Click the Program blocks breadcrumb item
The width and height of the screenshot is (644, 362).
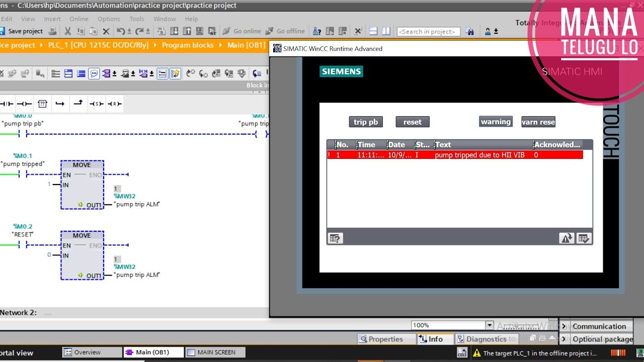[x=188, y=45]
